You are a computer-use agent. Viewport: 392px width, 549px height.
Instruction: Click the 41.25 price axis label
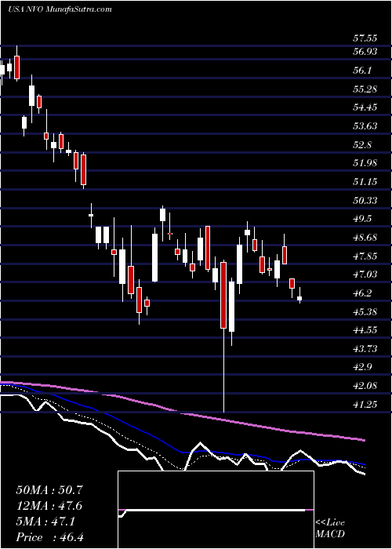pyautogui.click(x=365, y=405)
